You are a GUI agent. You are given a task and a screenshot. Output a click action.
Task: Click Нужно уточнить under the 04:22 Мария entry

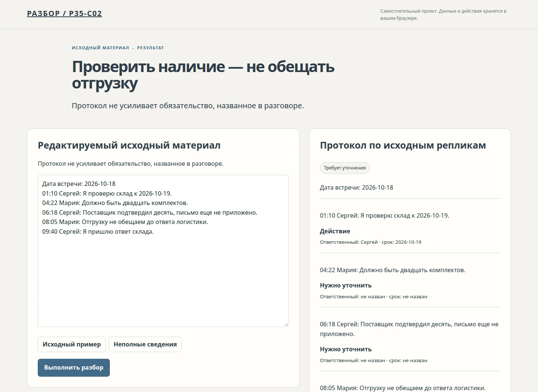click(346, 285)
